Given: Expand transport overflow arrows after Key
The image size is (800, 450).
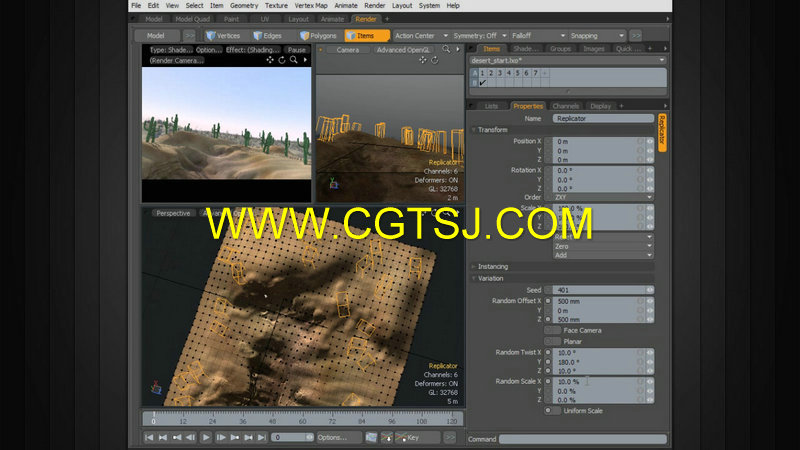Looking at the screenshot, I should 449,437.
